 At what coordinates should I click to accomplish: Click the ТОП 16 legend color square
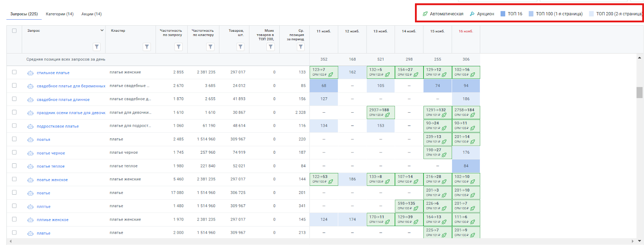[x=503, y=14]
